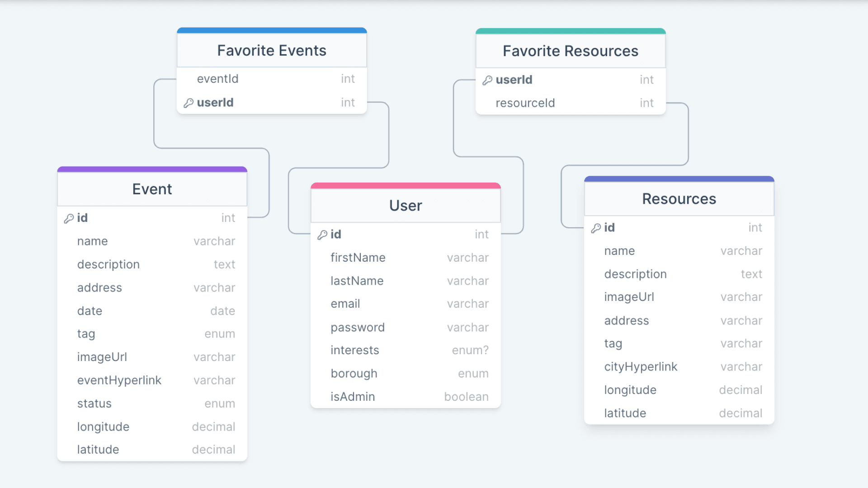Click the key icon beside Favorite Resources userId

click(x=487, y=80)
